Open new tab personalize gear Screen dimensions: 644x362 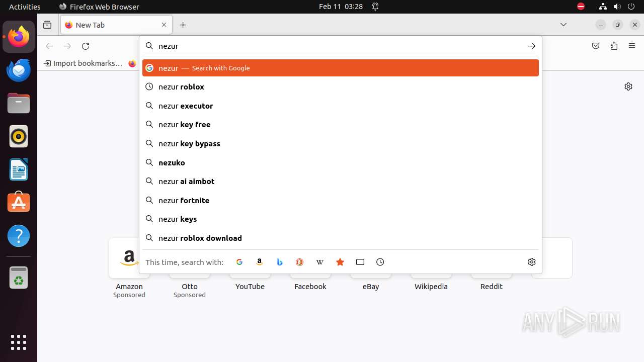(628, 86)
